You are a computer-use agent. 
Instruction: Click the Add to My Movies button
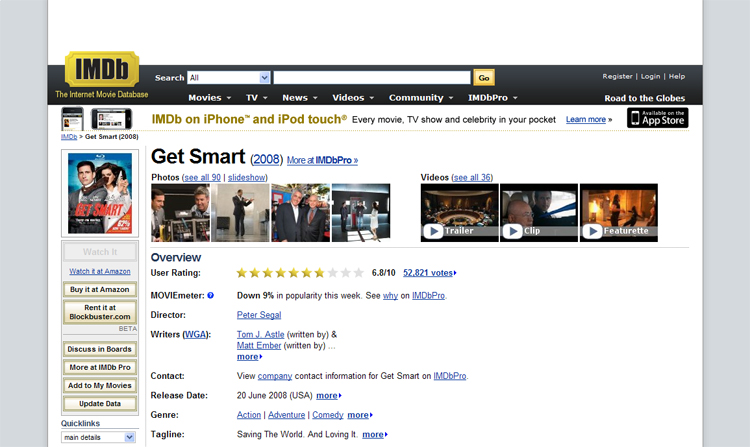tap(99, 386)
